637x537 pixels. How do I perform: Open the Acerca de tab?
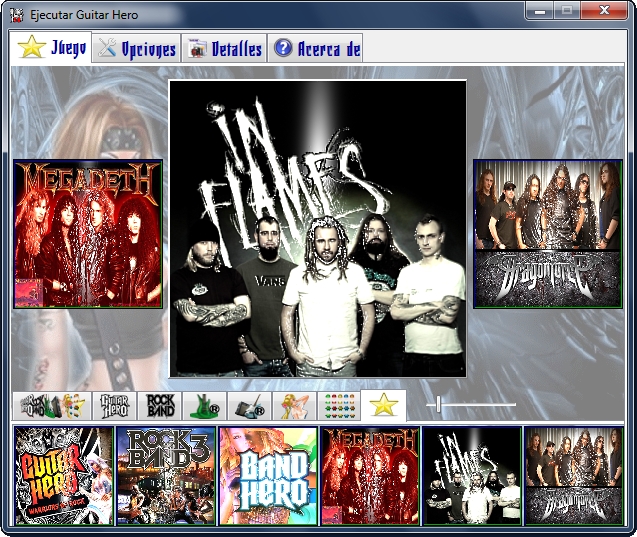pos(316,49)
